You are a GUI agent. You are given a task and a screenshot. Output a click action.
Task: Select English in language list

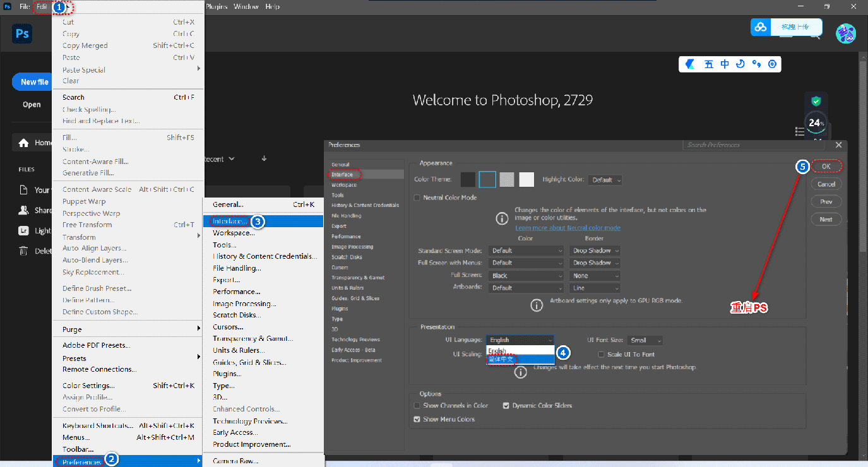coord(520,350)
